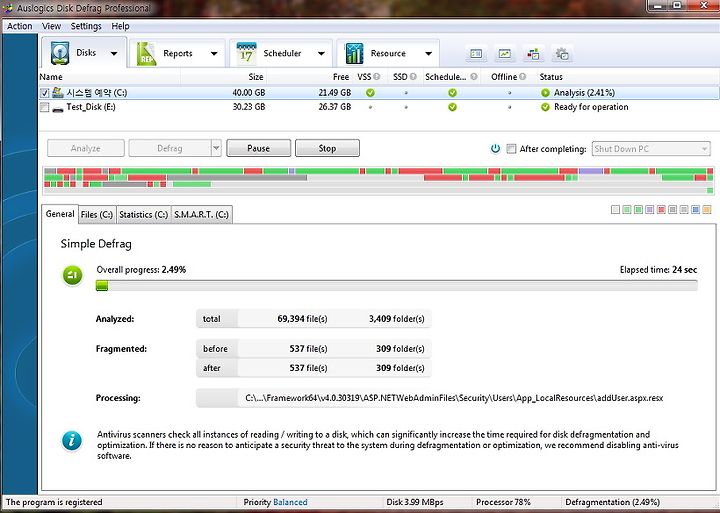The image size is (720, 513).
Task: Click the addUser.aspx.resx processing path
Action: [454, 398]
